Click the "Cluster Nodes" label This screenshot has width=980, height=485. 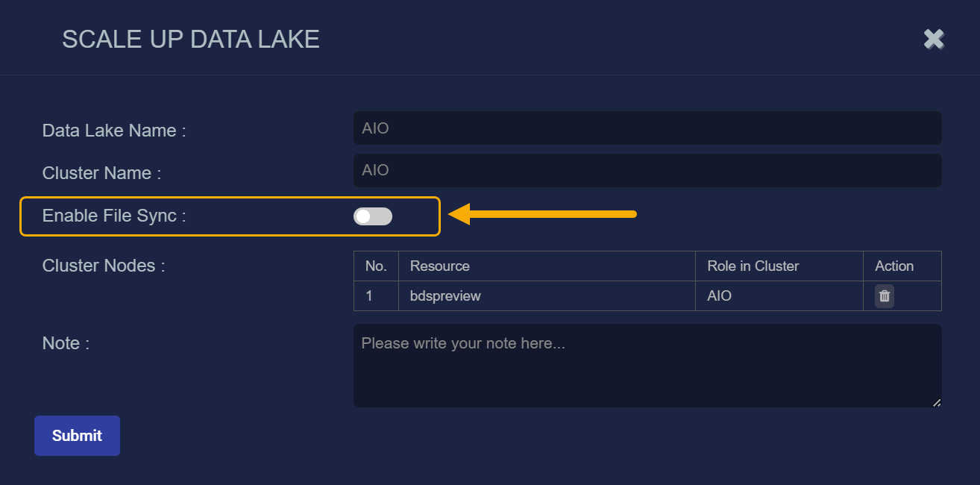point(104,266)
